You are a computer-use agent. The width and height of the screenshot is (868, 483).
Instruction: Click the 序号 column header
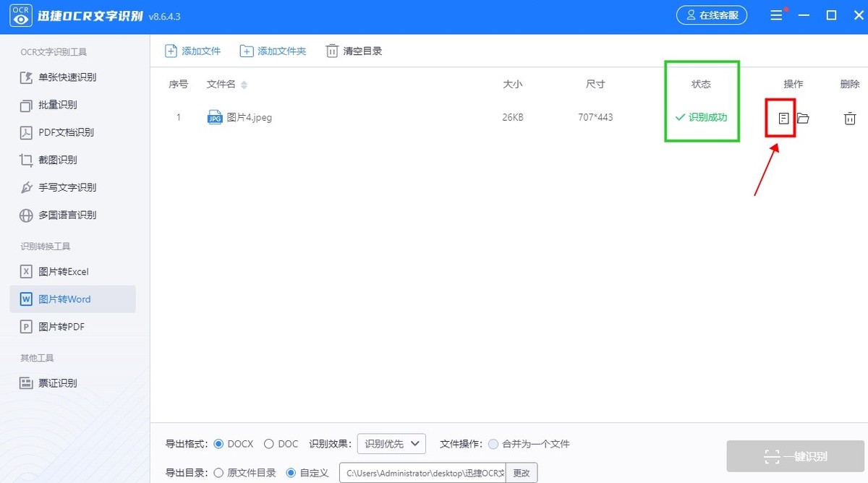point(178,84)
